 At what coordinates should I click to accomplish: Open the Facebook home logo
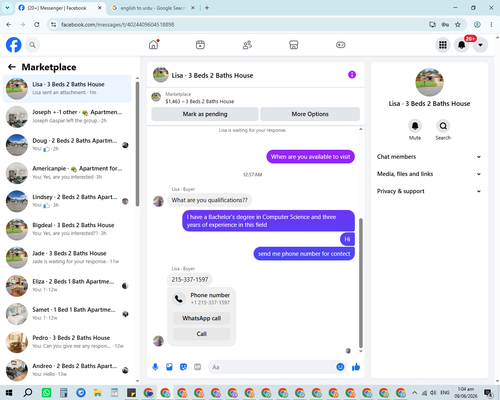click(x=14, y=45)
